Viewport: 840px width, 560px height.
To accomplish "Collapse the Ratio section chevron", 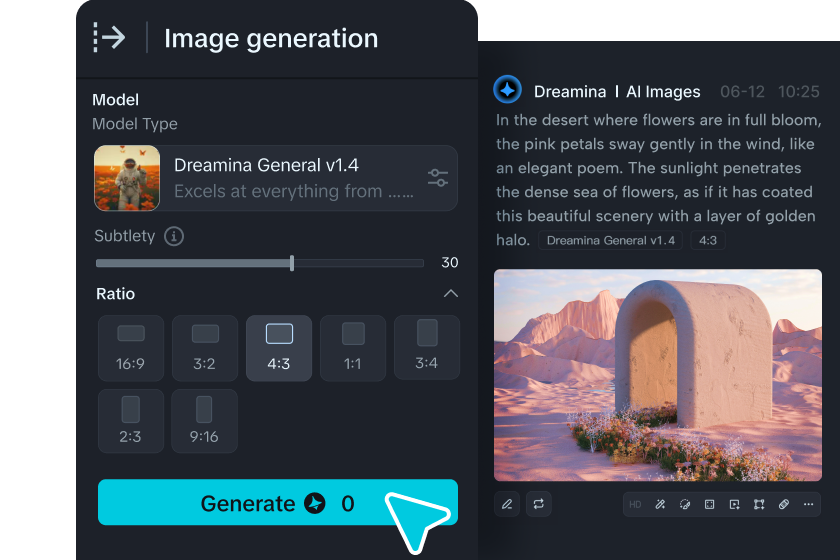I will [451, 293].
